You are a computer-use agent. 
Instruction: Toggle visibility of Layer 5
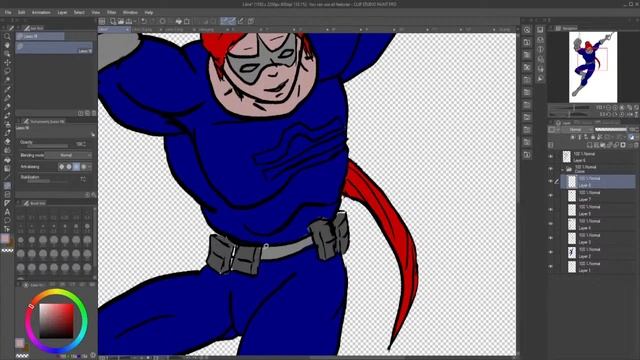[551, 210]
